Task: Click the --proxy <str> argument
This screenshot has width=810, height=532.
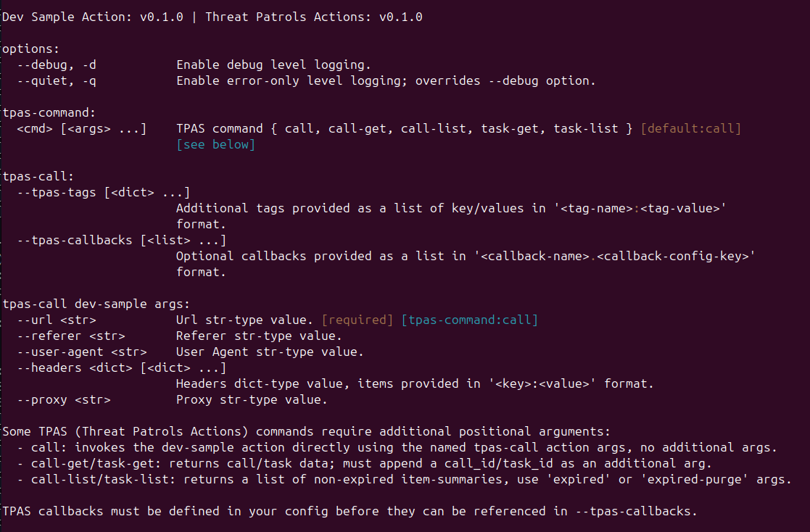Action: click(64, 400)
